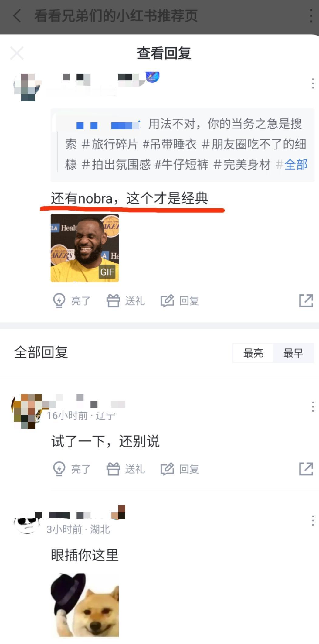The width and height of the screenshot is (319, 644).
Task: Go back using the top-left arrow
Action: [x=17, y=15]
